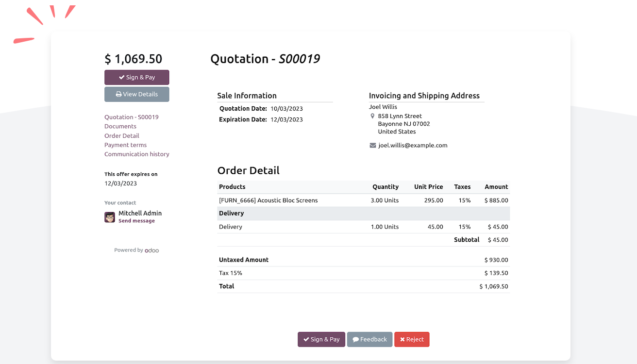Click the Quotation - S00019 page heading
The width and height of the screenshot is (637, 364).
pos(265,59)
